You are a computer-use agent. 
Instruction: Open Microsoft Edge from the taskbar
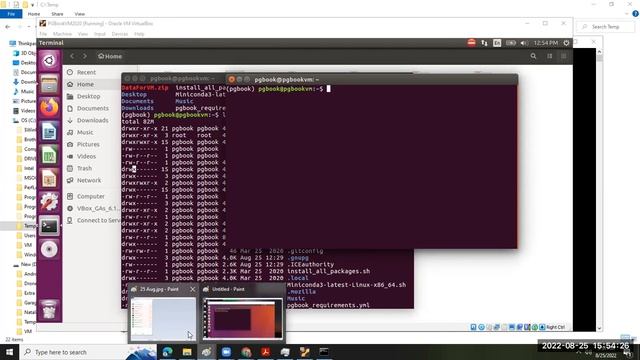167,352
